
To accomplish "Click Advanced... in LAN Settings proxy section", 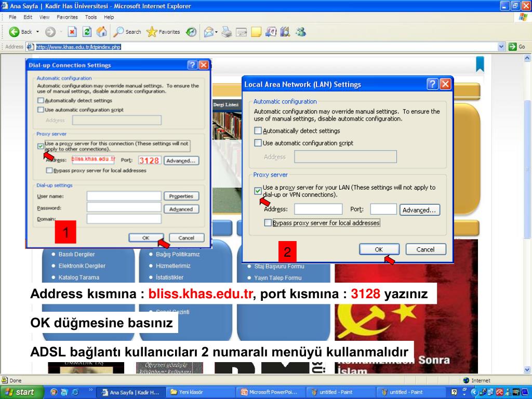I will 419,210.
